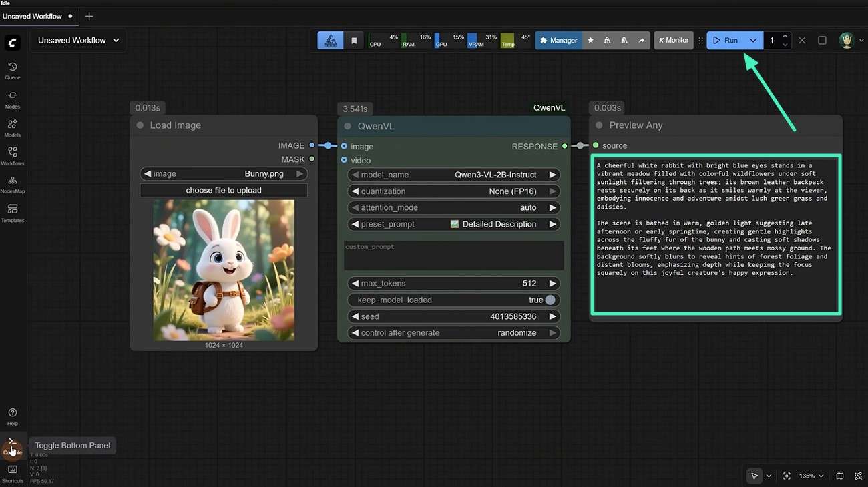868x487 pixels.
Task: Open the NodesMap sidebar panel
Action: tap(13, 184)
